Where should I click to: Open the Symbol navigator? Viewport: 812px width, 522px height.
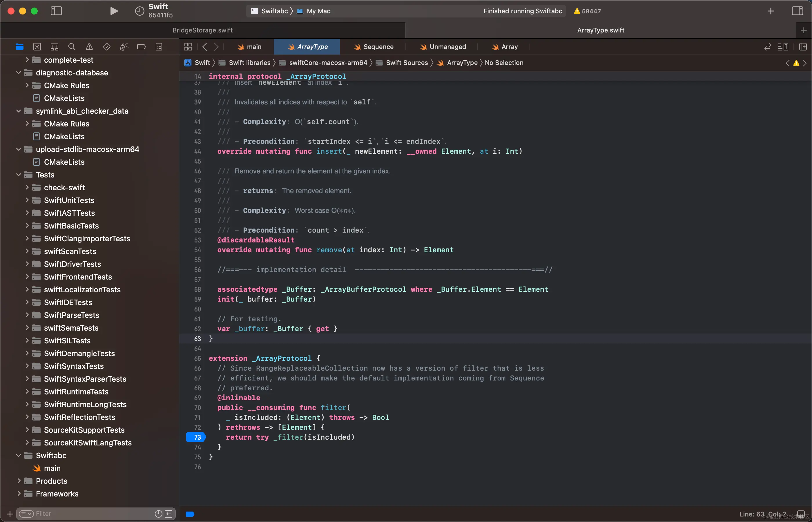(x=54, y=47)
